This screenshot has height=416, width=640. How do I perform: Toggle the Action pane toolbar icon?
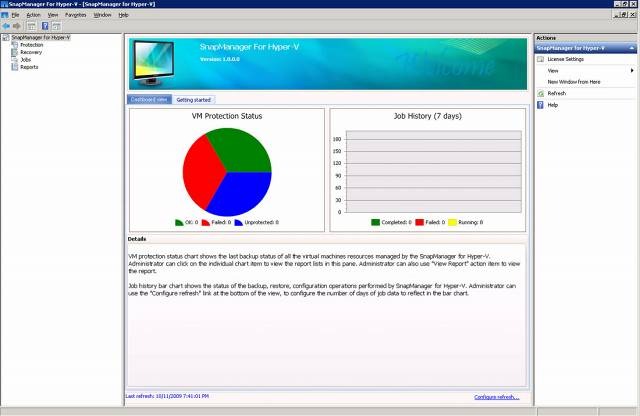[56, 26]
